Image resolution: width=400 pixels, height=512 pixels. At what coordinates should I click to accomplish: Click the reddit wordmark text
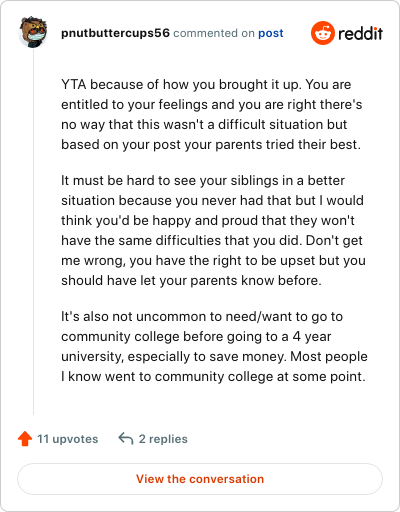pos(360,33)
